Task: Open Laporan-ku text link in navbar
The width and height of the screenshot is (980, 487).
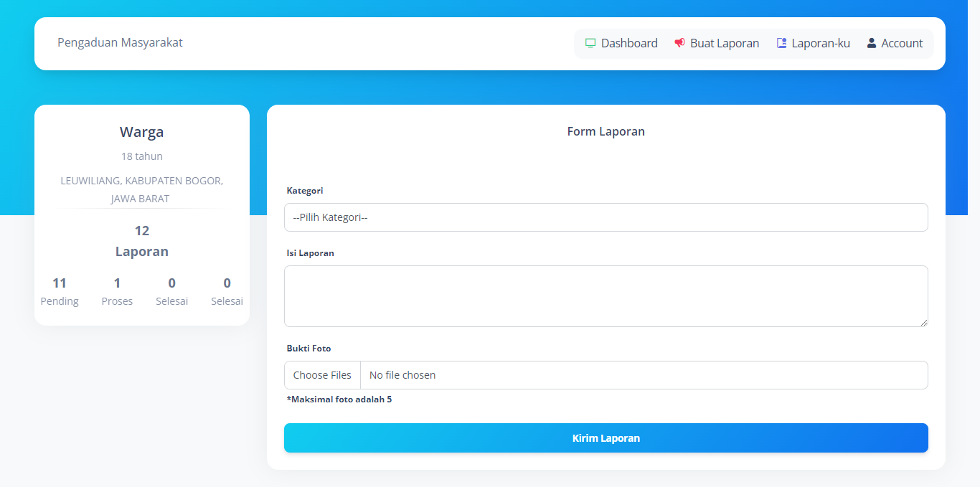Action: point(821,43)
